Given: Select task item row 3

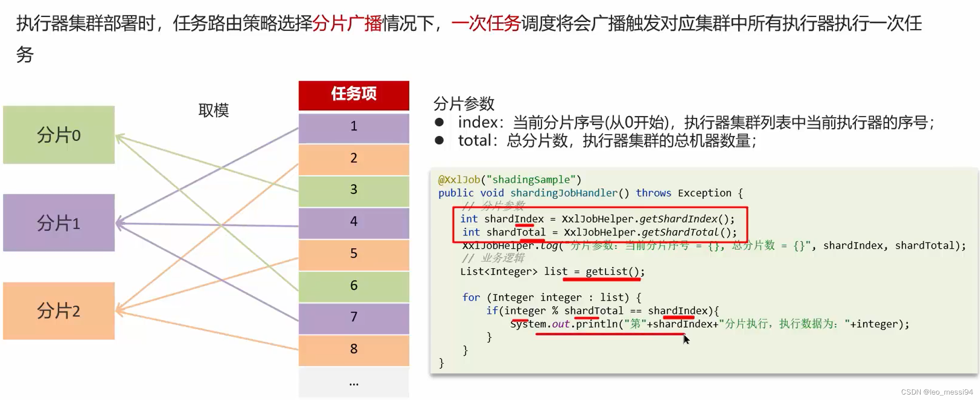Looking at the screenshot, I should point(354,191).
